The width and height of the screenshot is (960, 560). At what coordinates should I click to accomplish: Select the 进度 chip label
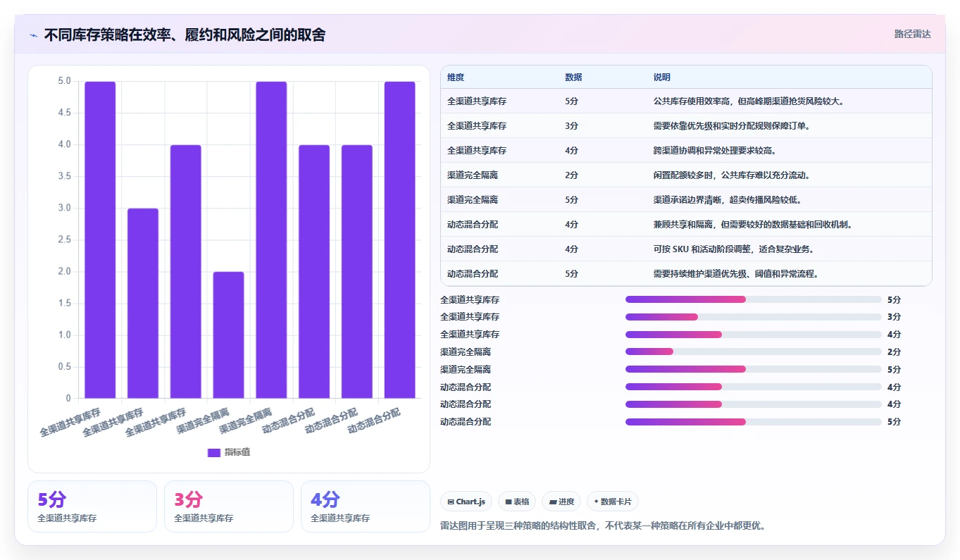tap(566, 502)
